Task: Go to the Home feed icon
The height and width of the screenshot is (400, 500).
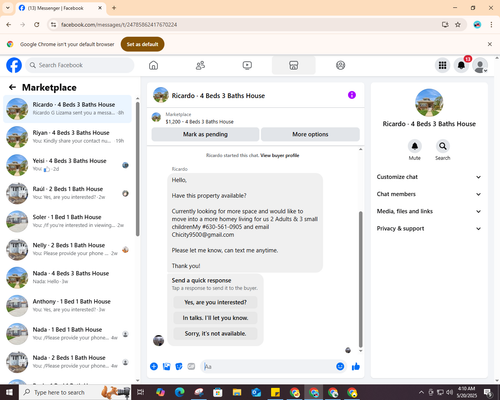Action: tap(153, 65)
